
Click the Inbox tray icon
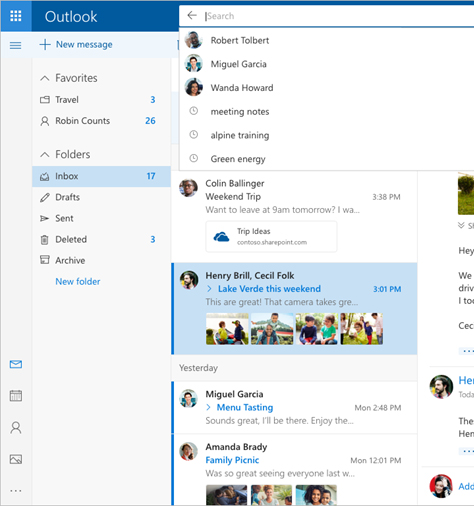(x=44, y=176)
